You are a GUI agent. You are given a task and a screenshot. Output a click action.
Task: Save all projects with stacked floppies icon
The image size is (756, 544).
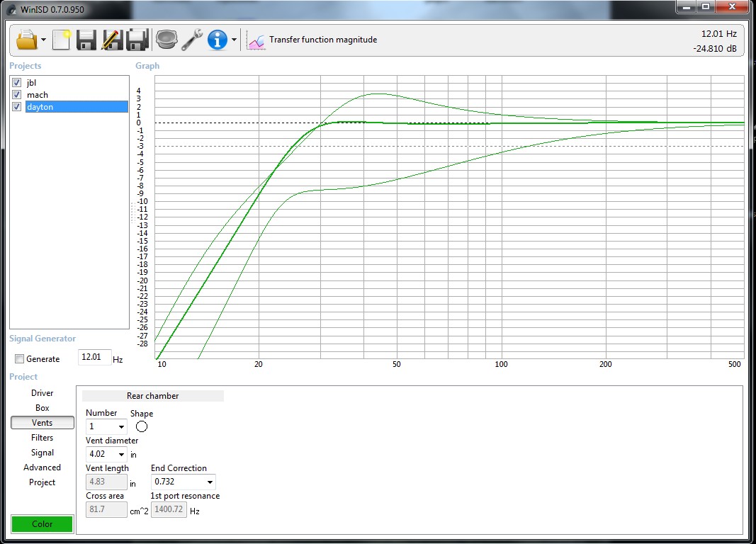pyautogui.click(x=137, y=40)
